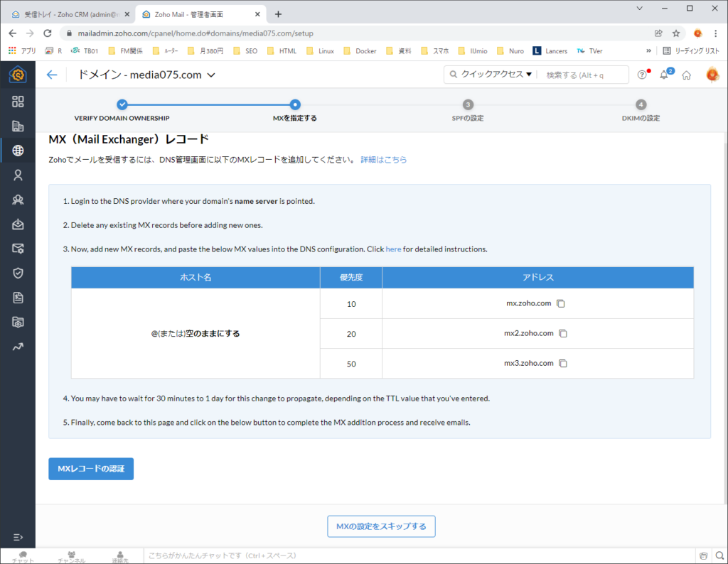Open the dashboard grid icon in sidebar

click(18, 102)
